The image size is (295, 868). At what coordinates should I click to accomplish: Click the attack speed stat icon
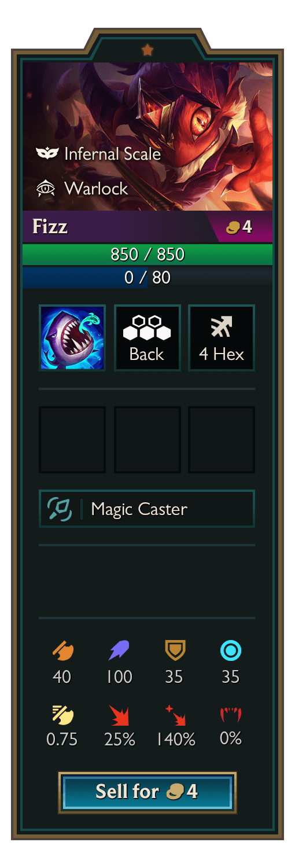(62, 715)
